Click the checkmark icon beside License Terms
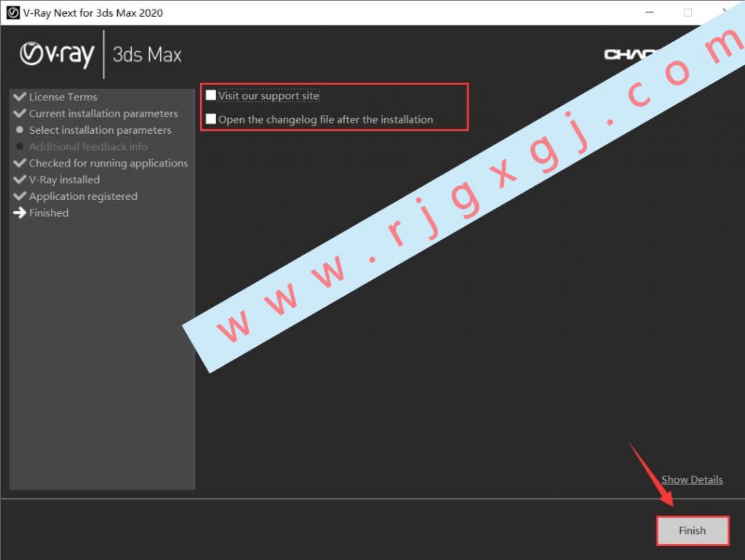This screenshot has height=560, width=745. pyautogui.click(x=20, y=97)
